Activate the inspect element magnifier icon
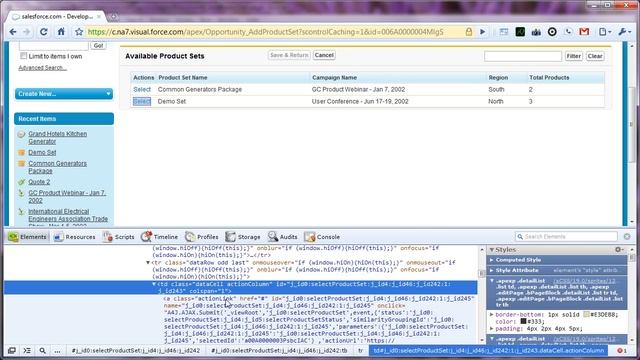This screenshot has width=640, height=360. (x=42, y=350)
